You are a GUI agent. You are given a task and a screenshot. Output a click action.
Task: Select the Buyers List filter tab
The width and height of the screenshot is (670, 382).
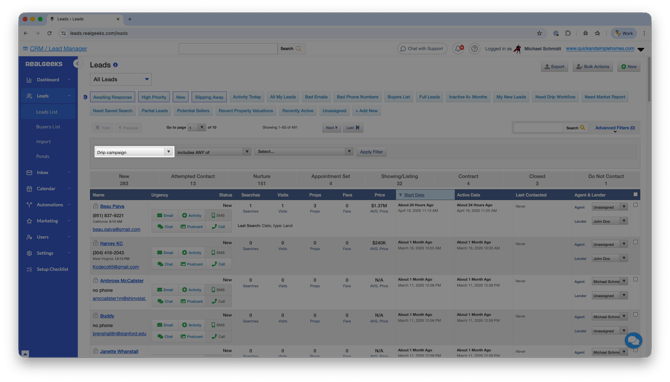(399, 97)
